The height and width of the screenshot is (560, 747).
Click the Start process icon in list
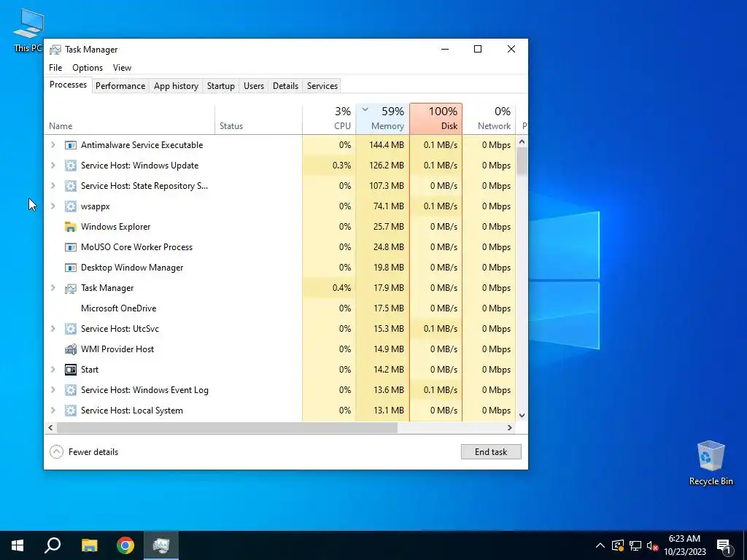(71, 370)
